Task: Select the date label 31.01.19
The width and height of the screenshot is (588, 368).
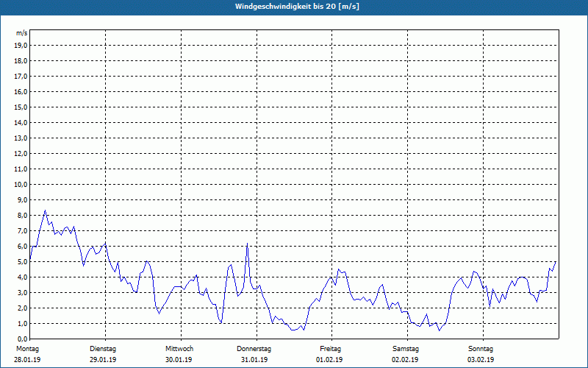Action: (x=254, y=360)
